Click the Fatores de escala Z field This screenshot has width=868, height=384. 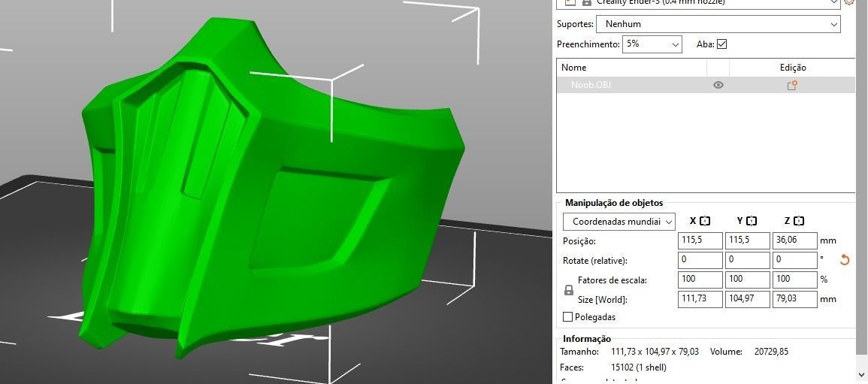pyautogui.click(x=795, y=280)
